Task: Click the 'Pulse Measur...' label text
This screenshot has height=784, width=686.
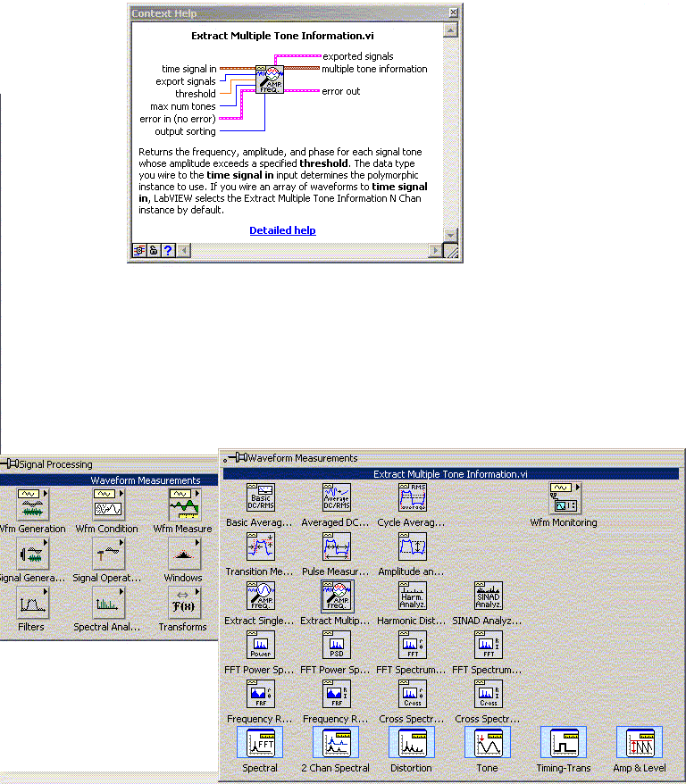Action: pyautogui.click(x=336, y=571)
